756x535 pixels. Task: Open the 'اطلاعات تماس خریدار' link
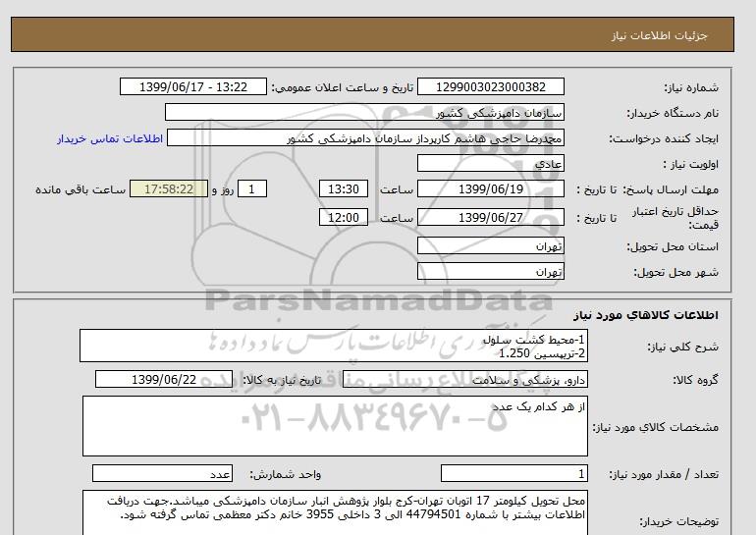[110, 138]
